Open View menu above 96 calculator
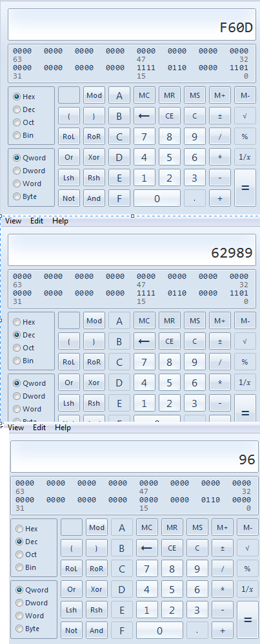 point(15,427)
